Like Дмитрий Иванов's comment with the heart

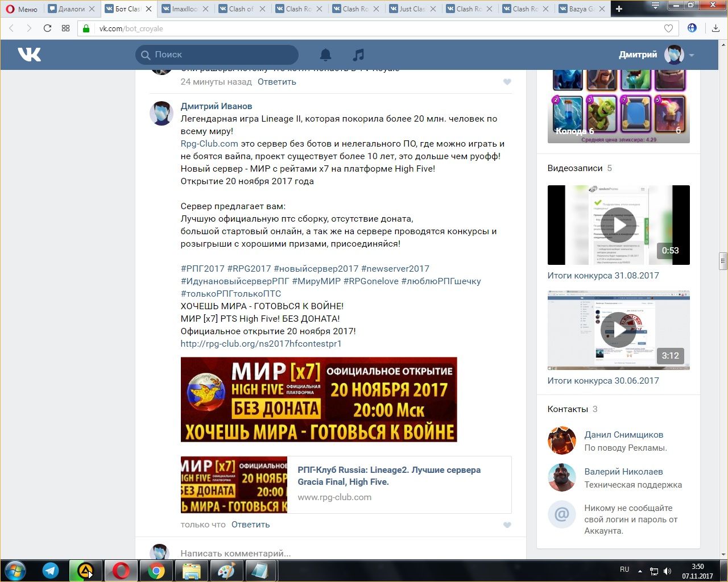(x=507, y=525)
